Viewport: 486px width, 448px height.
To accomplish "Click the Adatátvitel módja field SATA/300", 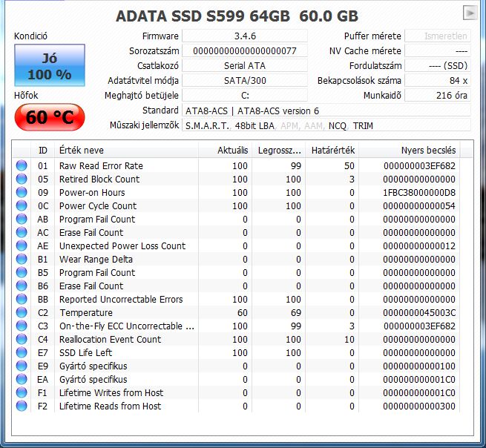I will 245,81.
